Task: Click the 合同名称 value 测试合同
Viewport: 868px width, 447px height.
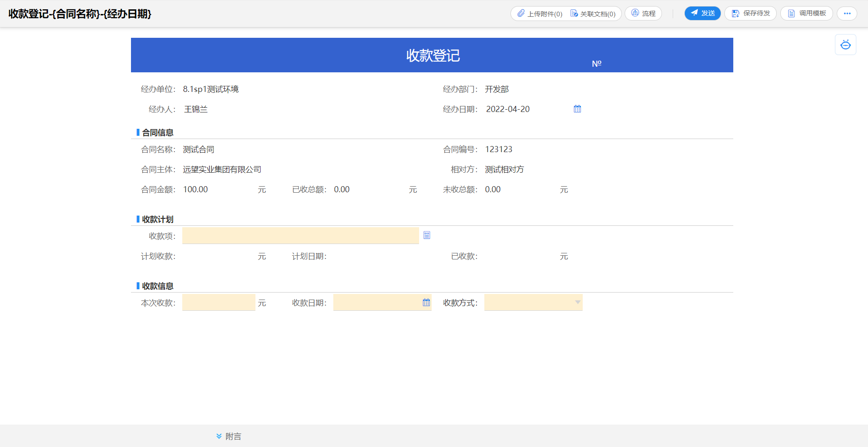Action: click(199, 149)
